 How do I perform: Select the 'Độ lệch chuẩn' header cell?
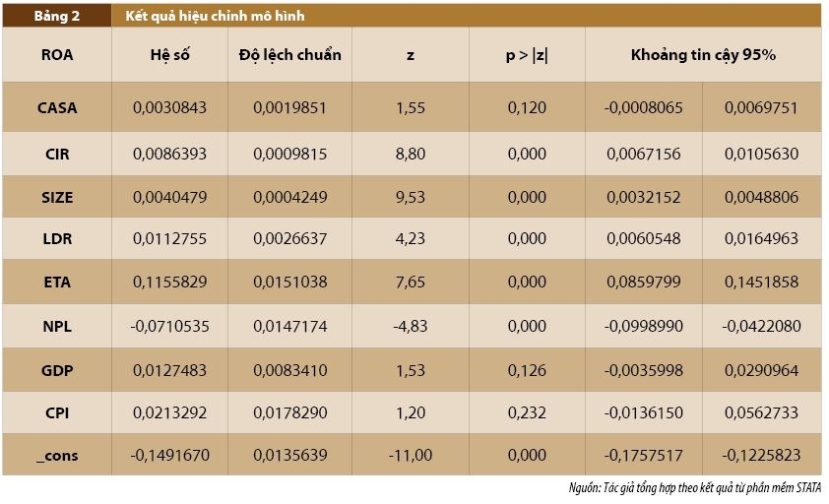tap(289, 54)
